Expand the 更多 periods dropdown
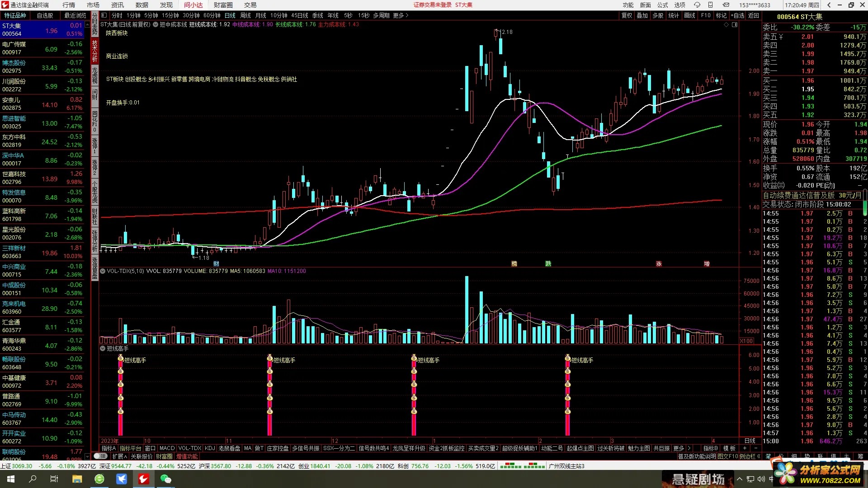This screenshot has width=868, height=488. pyautogui.click(x=401, y=15)
